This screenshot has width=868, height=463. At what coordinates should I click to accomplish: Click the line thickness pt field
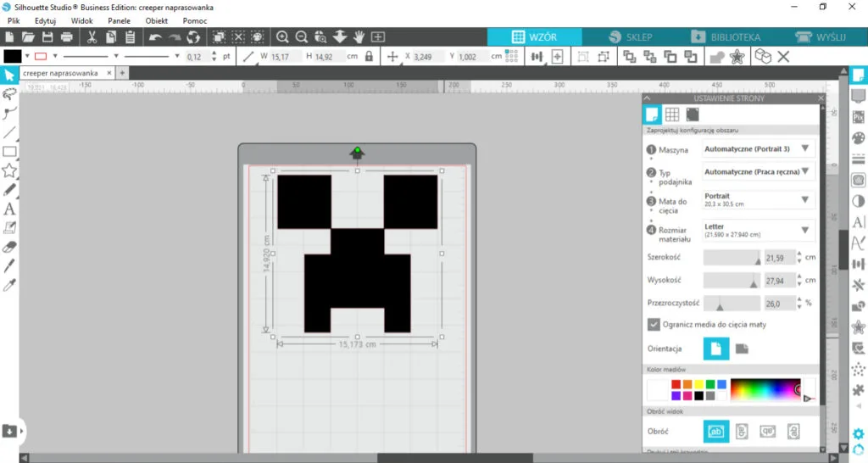click(198, 57)
